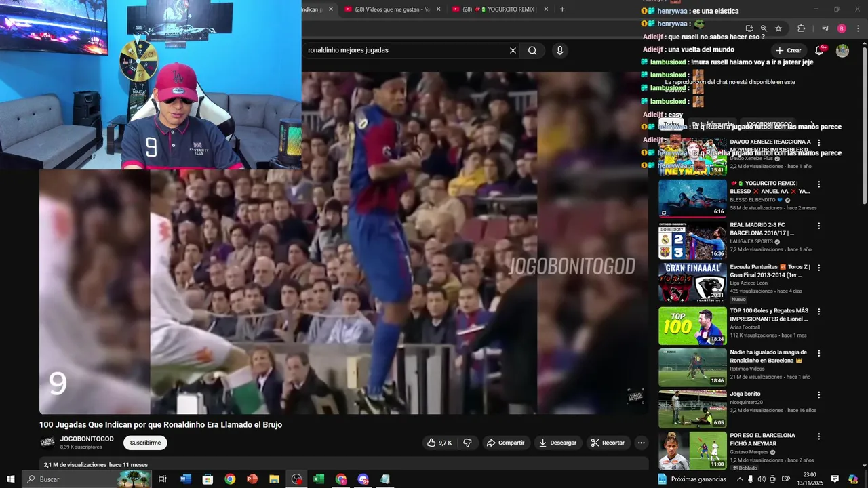
Task: Close the 'Vídeos que me gustan' tab
Action: [438, 9]
